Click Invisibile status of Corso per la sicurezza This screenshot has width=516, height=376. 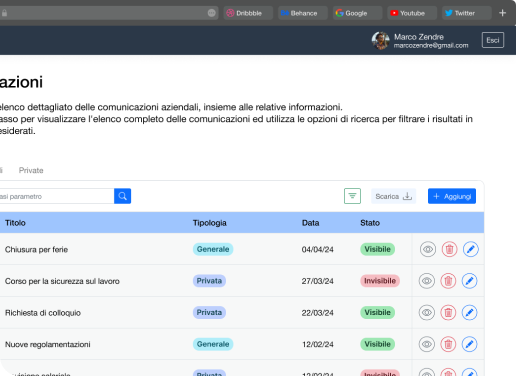click(x=380, y=281)
